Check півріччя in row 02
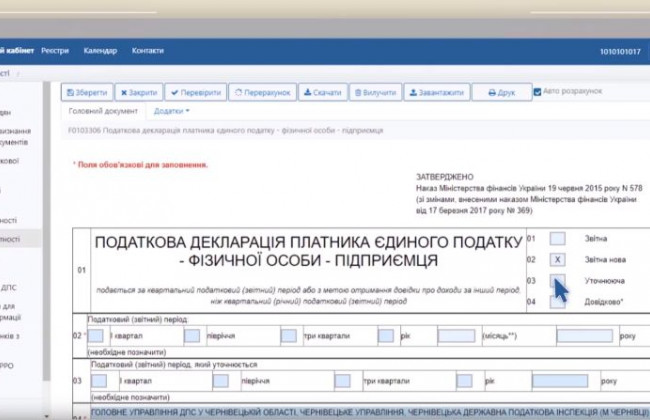 tap(192, 336)
